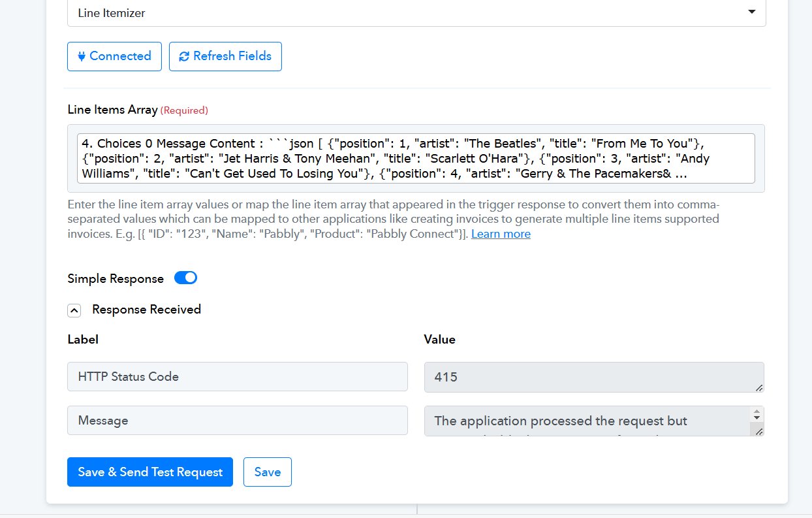812x518 pixels.
Task: Click the Line Items Array label
Action: point(112,110)
